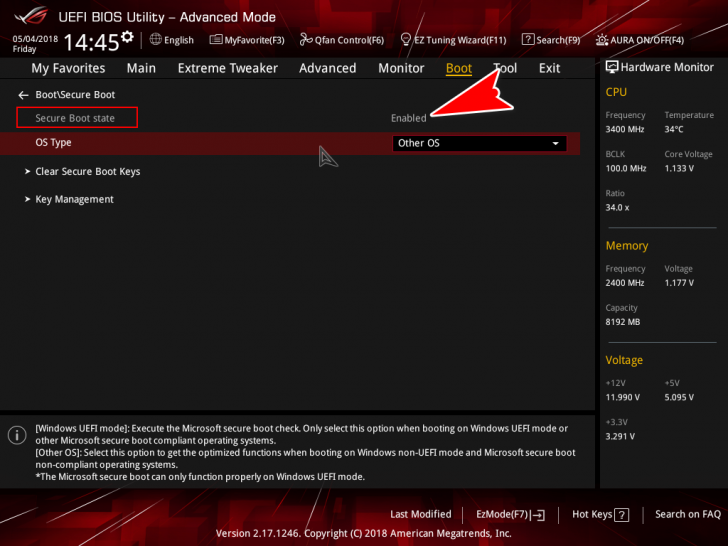Open Extreme Tweaker tab
This screenshot has width=728, height=546.
(x=228, y=68)
